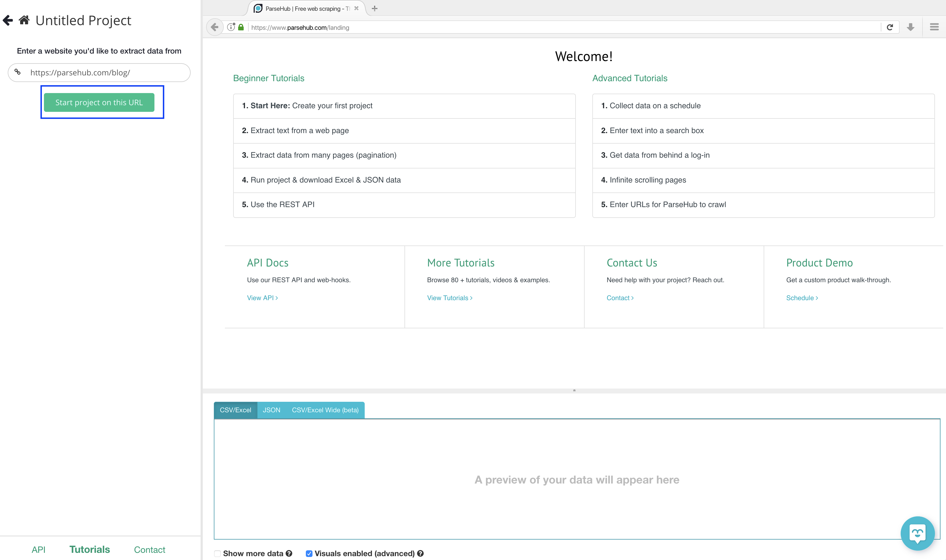The image size is (946, 560).
Task: Click the back navigation arrow icon
Action: pyautogui.click(x=8, y=20)
